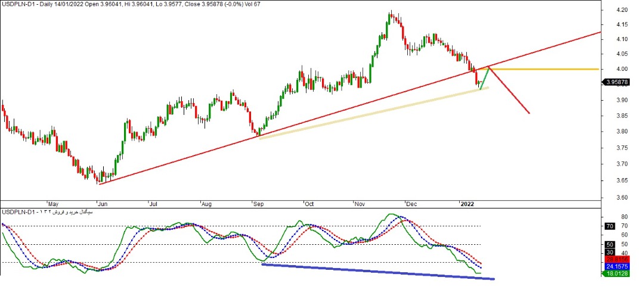Click the Sep label on time axis
Viewport: 644px width, 302px height.
coord(258,204)
